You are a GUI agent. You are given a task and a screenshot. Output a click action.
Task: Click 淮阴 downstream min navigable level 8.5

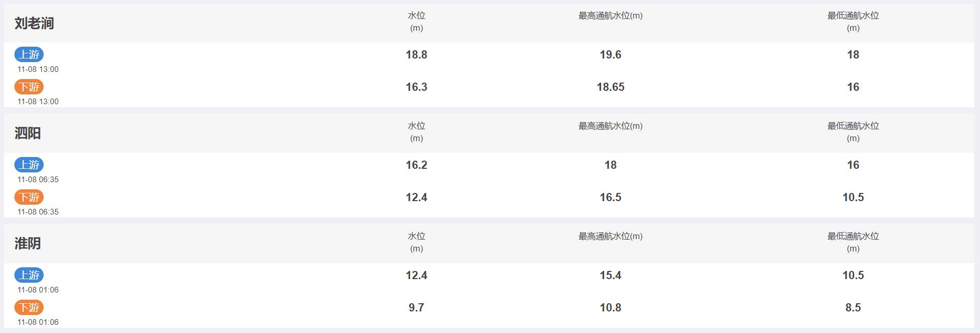[x=853, y=308]
